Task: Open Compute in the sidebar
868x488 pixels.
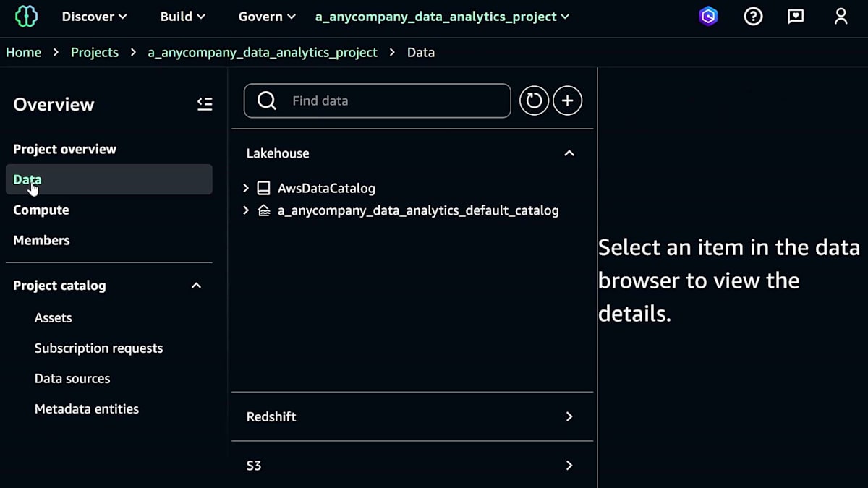Action: coord(41,210)
